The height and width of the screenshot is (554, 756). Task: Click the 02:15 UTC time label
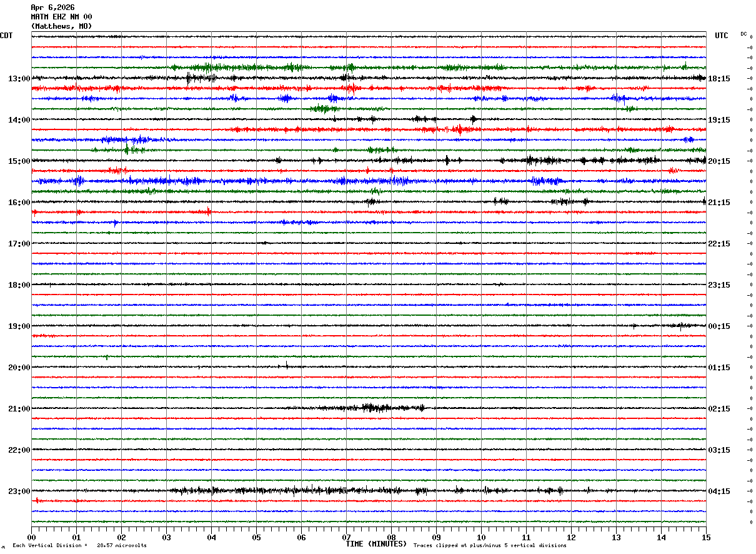pos(719,409)
